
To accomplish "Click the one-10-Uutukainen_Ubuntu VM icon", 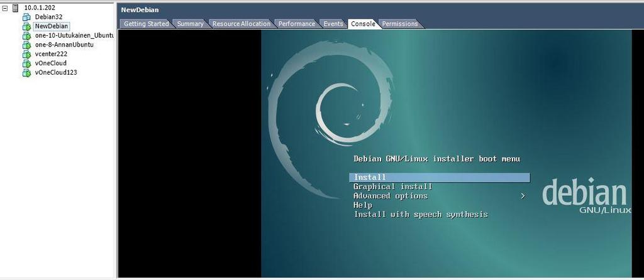I will click(26, 36).
